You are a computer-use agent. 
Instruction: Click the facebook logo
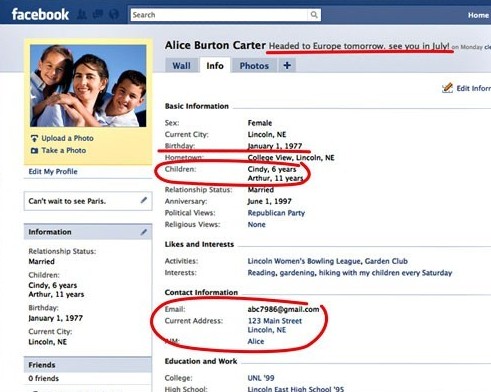40,15
